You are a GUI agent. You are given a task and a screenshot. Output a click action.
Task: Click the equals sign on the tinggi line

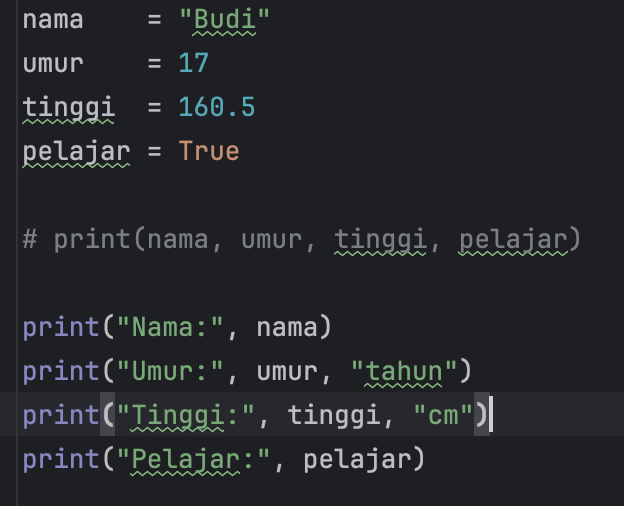coord(154,107)
